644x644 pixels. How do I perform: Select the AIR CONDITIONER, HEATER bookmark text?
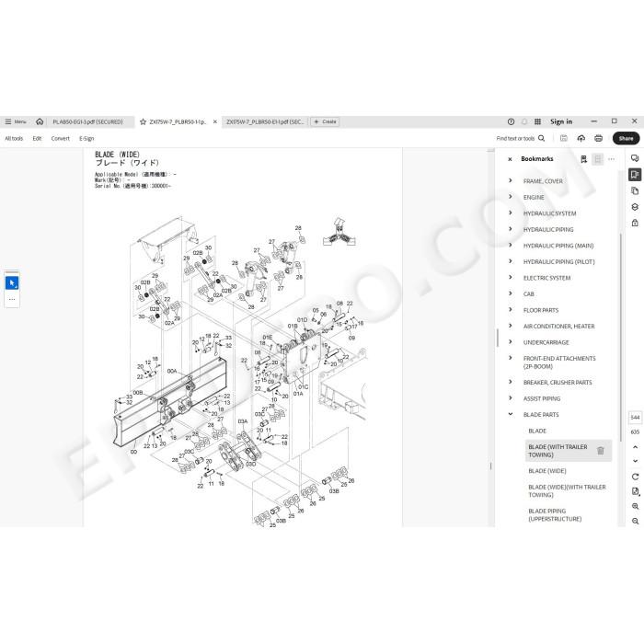pyautogui.click(x=559, y=326)
